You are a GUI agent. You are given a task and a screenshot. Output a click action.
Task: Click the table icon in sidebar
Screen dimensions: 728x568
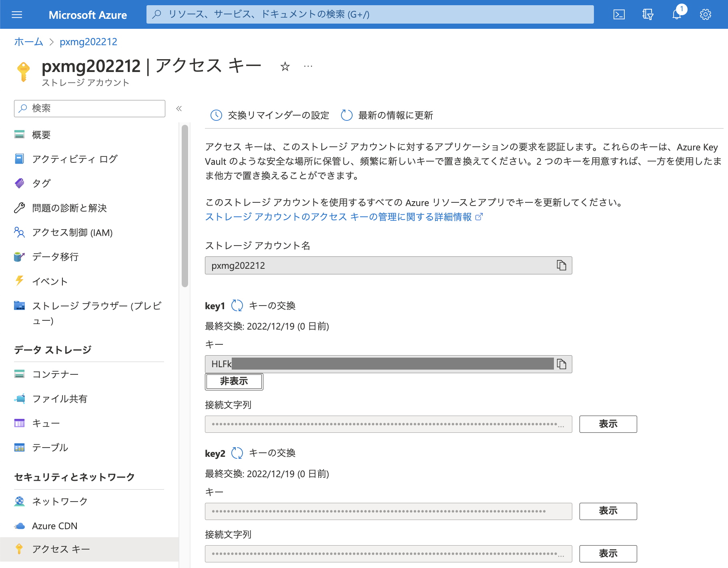coord(19,447)
